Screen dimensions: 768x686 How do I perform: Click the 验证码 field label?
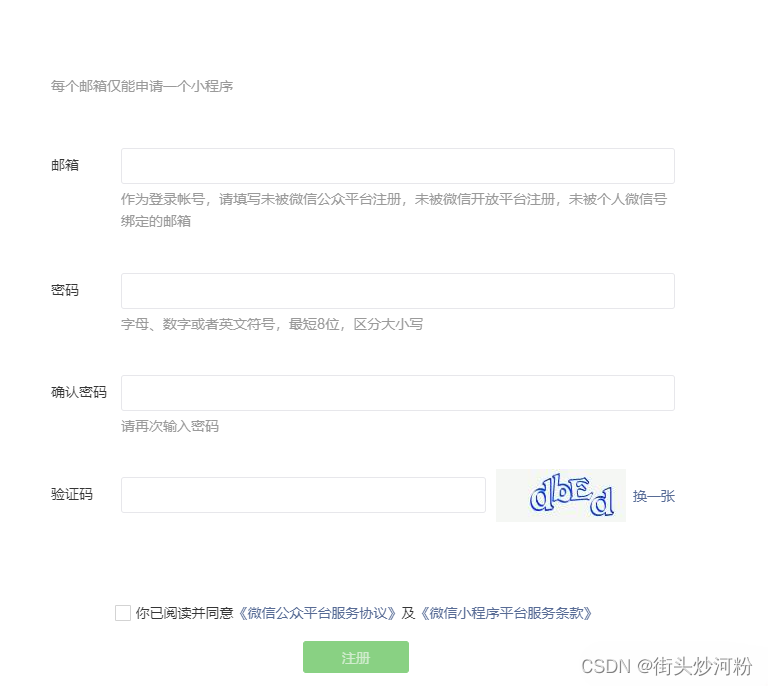coord(72,494)
